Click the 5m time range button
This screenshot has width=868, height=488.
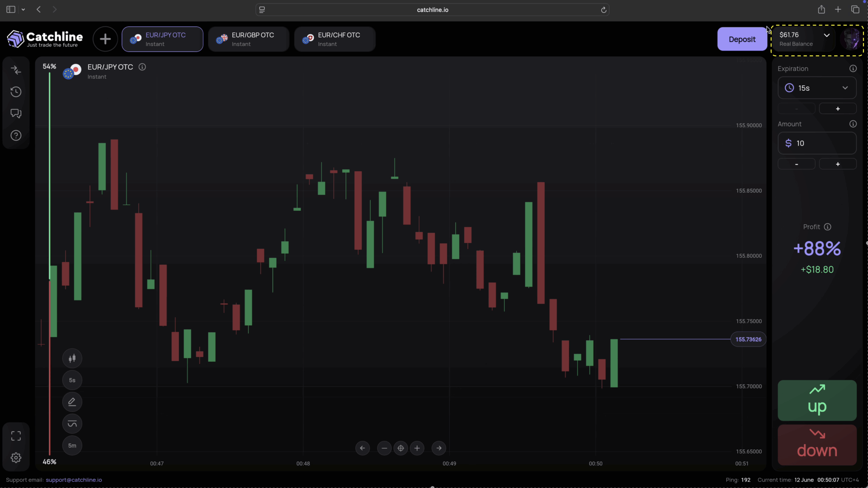click(x=72, y=445)
